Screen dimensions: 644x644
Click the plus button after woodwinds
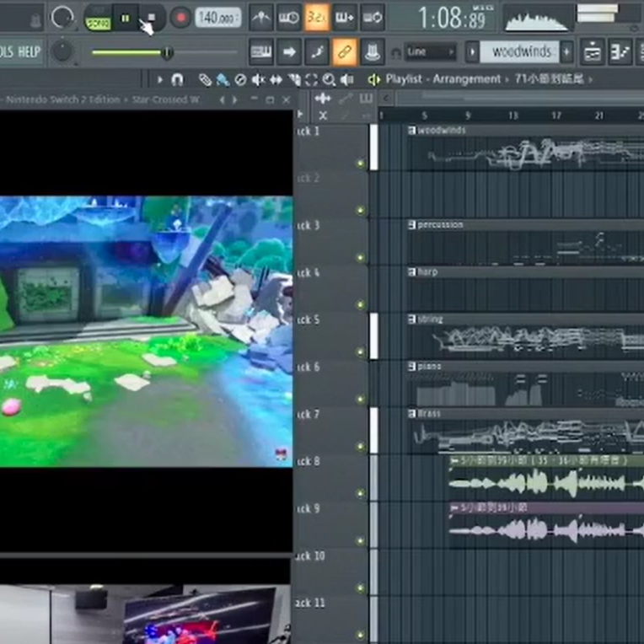(566, 52)
